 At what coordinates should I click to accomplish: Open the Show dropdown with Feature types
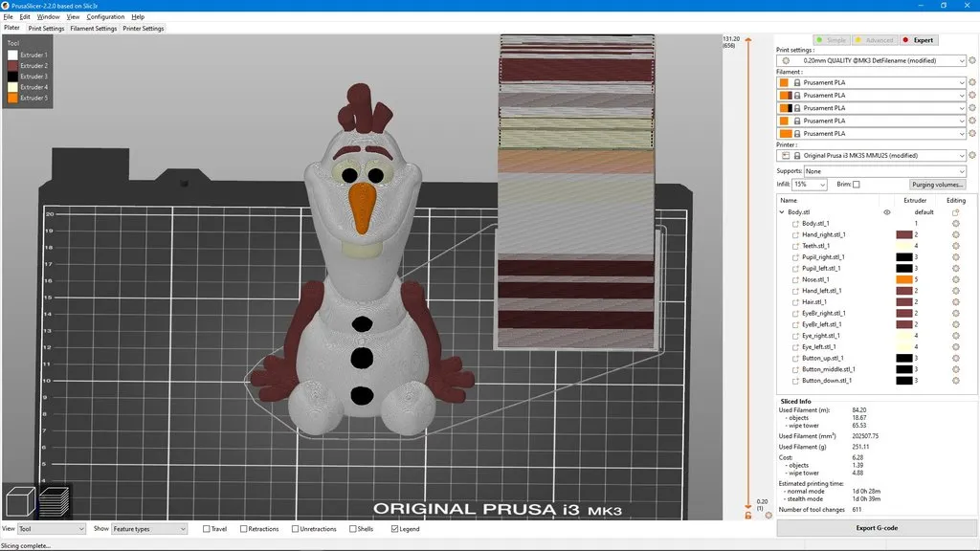pos(148,529)
